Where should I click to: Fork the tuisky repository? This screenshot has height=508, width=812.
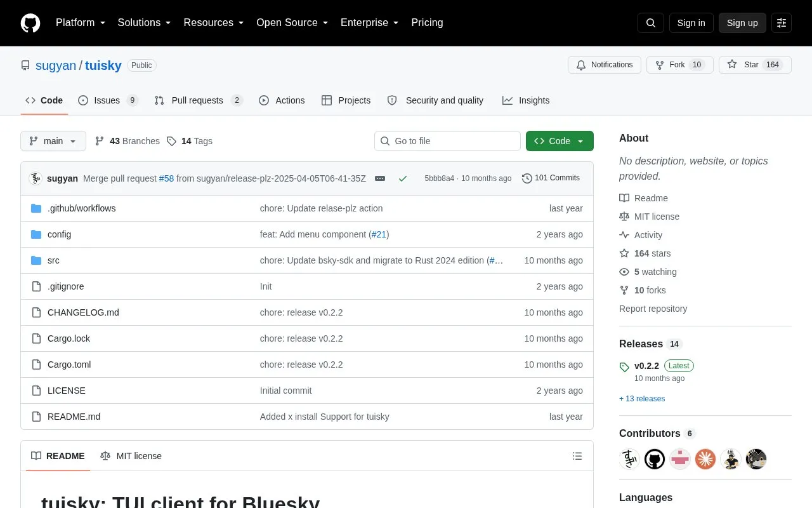(x=680, y=65)
